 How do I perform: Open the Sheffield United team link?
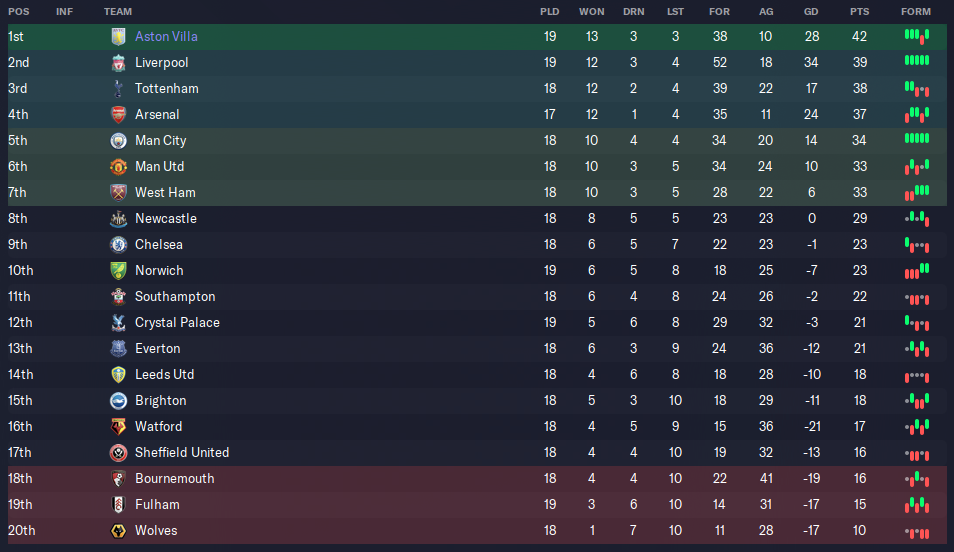182,453
